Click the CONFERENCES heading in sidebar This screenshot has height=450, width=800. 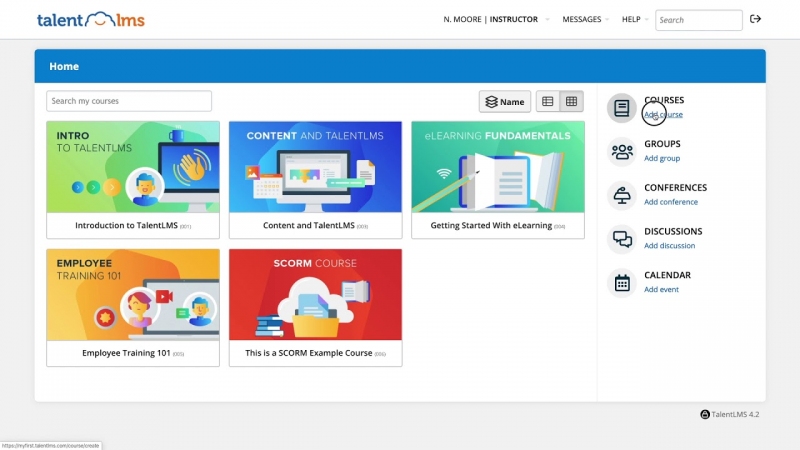(676, 188)
